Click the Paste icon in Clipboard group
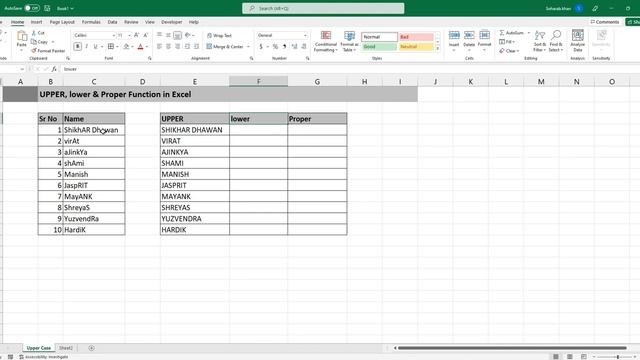Image resolution: width=640 pixels, height=360 pixels. point(22,37)
